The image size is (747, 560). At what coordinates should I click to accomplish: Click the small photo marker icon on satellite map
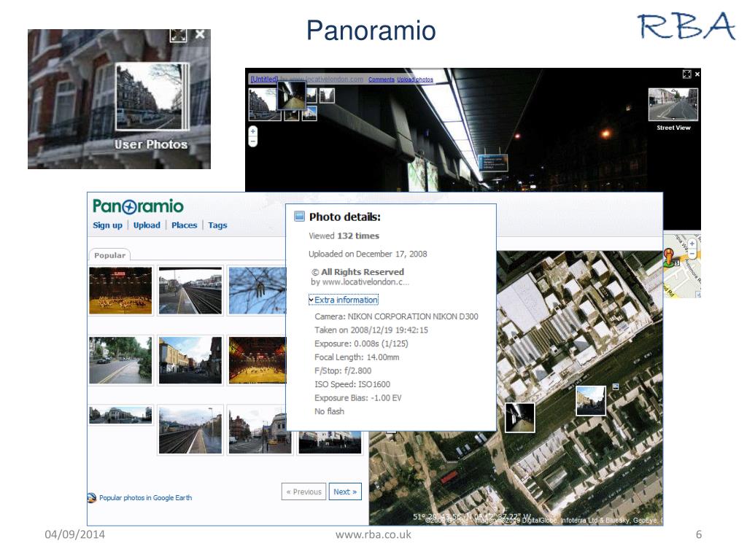pos(616,386)
